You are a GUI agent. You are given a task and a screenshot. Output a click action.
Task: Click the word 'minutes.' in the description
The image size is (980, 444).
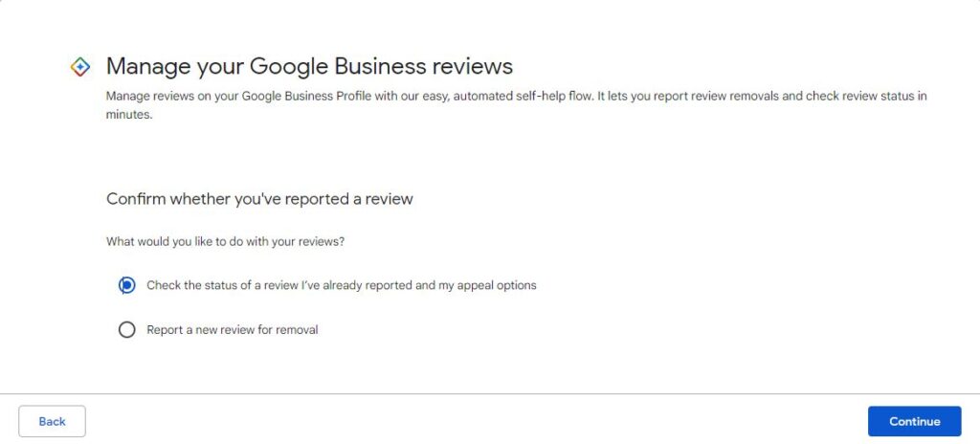(129, 115)
